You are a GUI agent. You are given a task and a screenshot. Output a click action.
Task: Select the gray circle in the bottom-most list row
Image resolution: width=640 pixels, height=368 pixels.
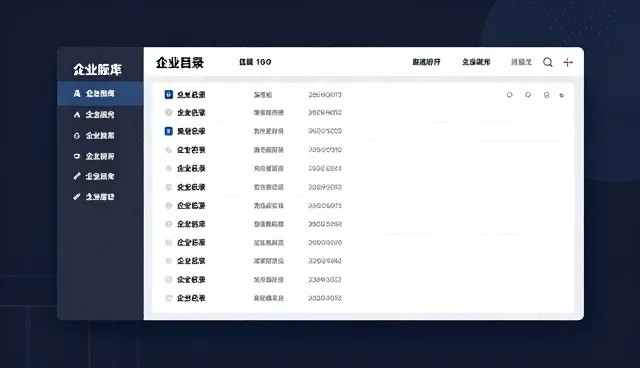tap(169, 298)
